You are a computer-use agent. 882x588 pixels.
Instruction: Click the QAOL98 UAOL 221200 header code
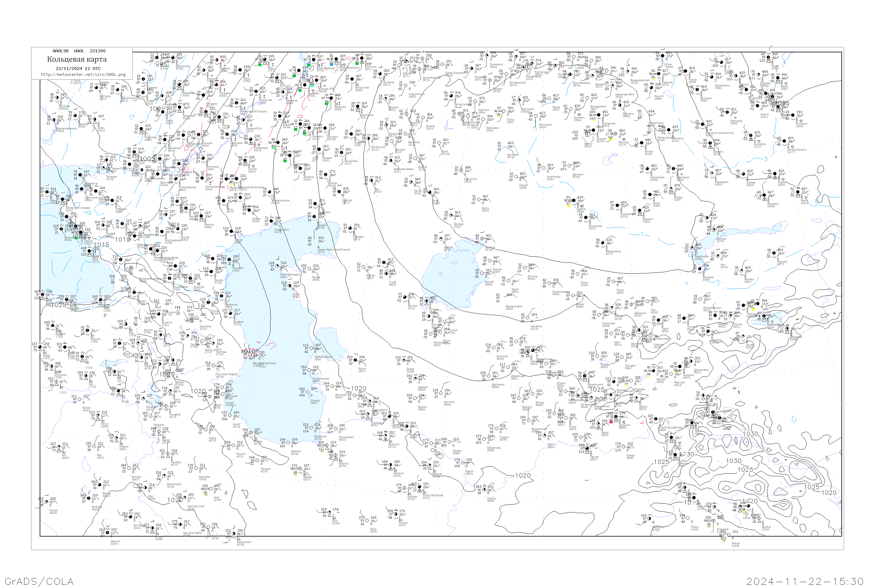79,51
